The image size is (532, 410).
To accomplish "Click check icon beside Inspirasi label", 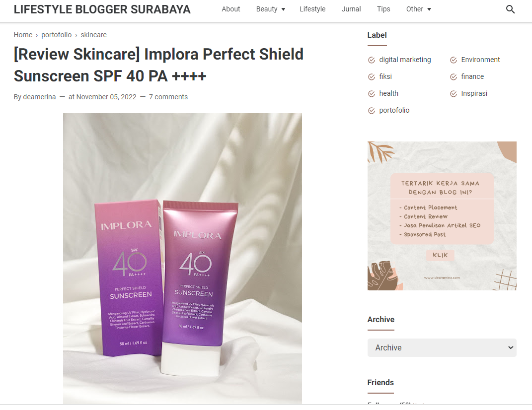I will 454,94.
